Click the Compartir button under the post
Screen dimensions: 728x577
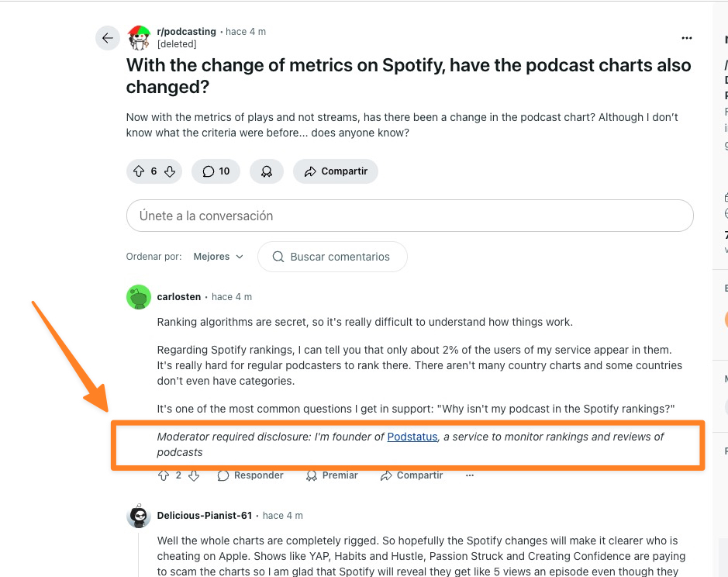tap(336, 171)
